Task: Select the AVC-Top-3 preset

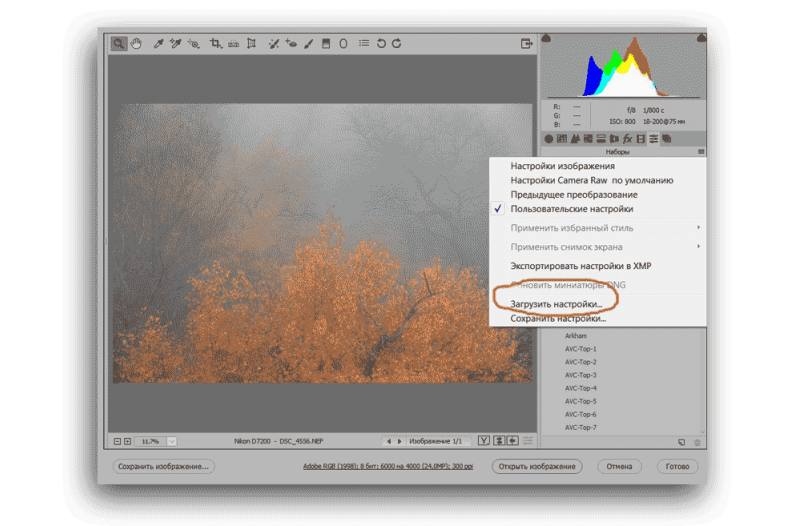Action: [x=581, y=375]
